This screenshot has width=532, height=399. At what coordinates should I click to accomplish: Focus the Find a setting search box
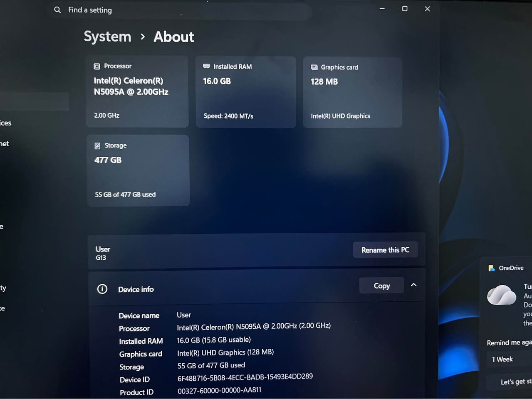pos(181,10)
